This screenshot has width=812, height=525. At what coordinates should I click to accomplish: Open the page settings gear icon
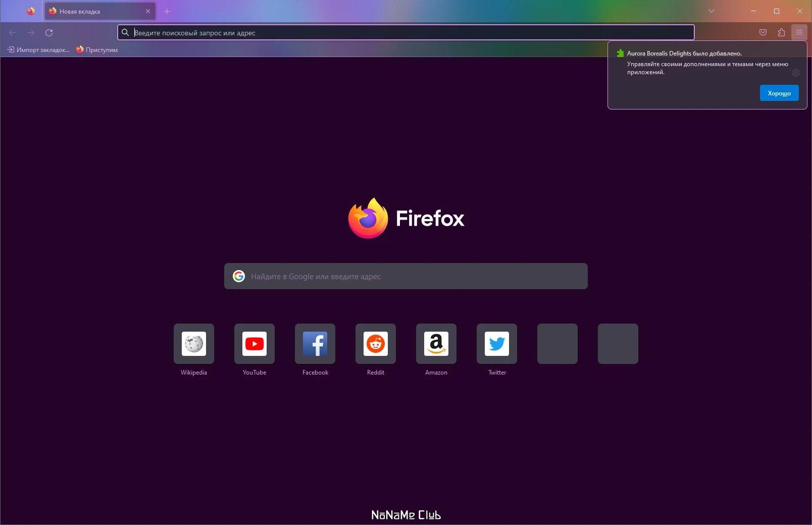click(x=796, y=73)
